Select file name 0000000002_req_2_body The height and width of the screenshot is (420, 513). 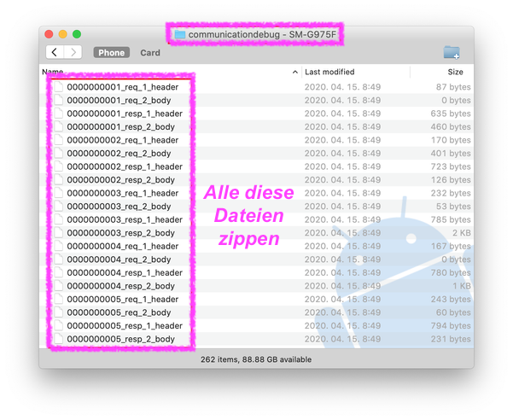pos(120,153)
